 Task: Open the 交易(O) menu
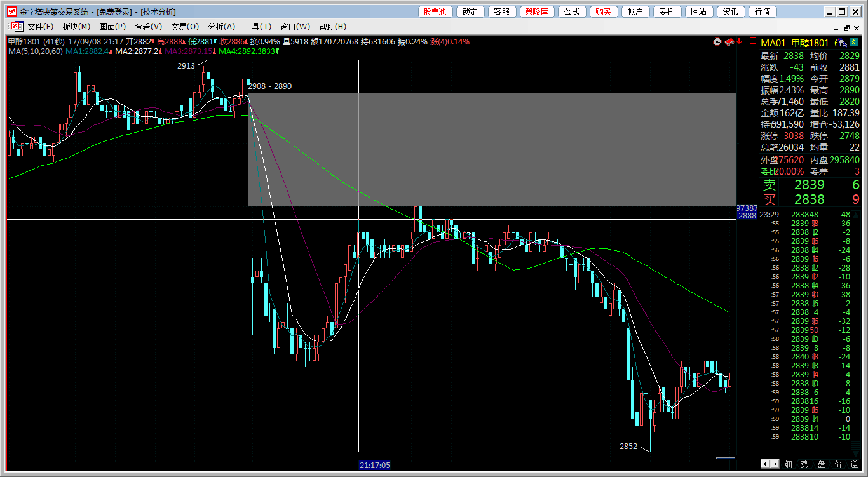185,27
